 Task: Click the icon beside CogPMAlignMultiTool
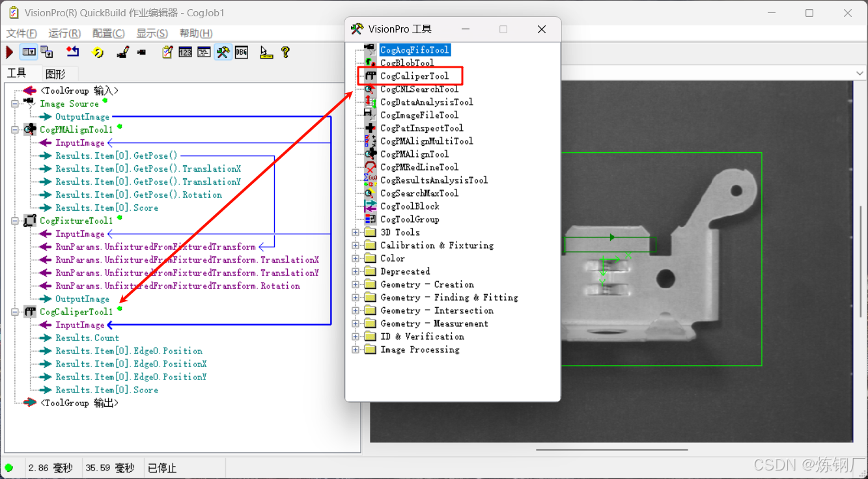370,141
